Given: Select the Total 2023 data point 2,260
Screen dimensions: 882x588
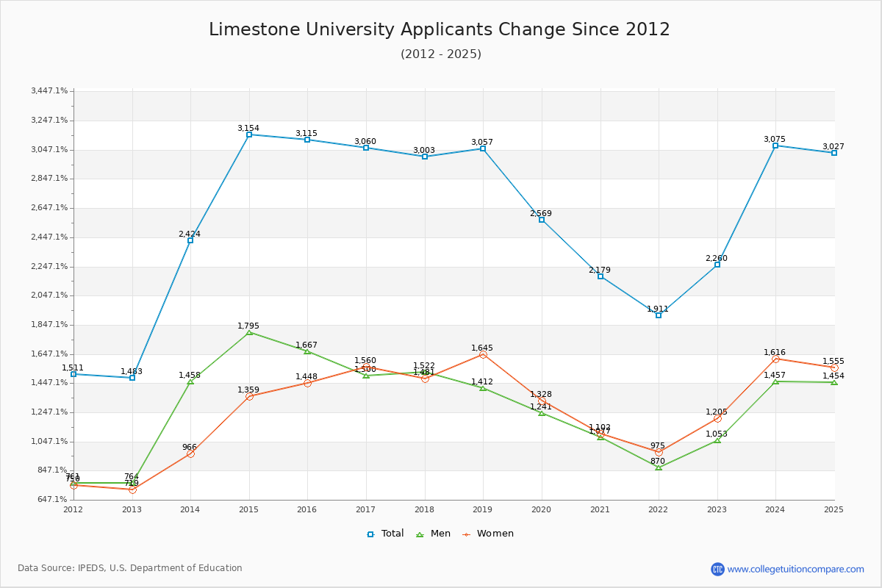Looking at the screenshot, I should click(x=717, y=265).
